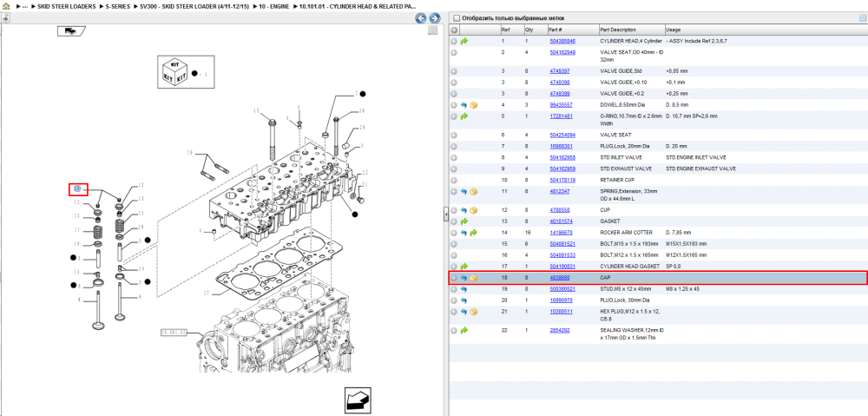Click the KIT box symbol in diagram
This screenshot has width=868, height=416.
pos(174,73)
